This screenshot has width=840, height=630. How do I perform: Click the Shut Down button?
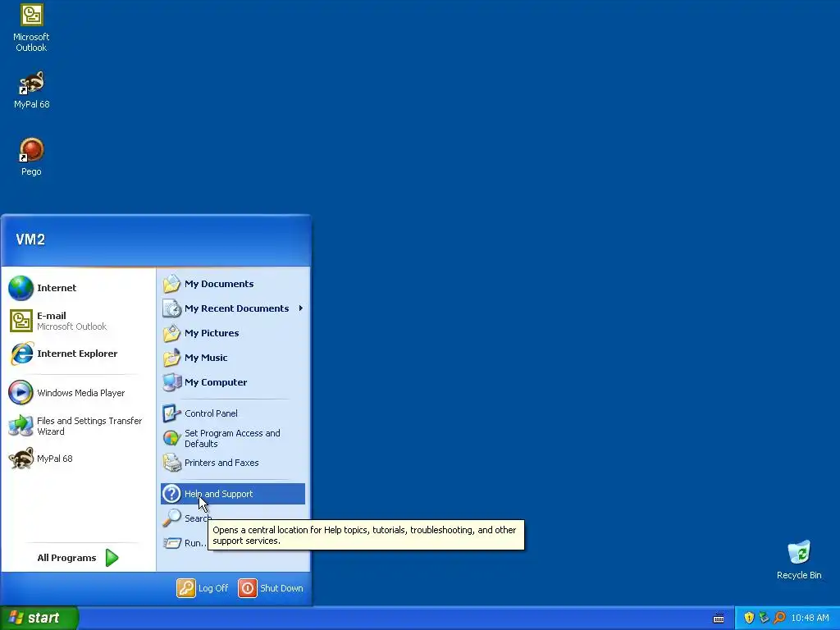click(x=271, y=588)
